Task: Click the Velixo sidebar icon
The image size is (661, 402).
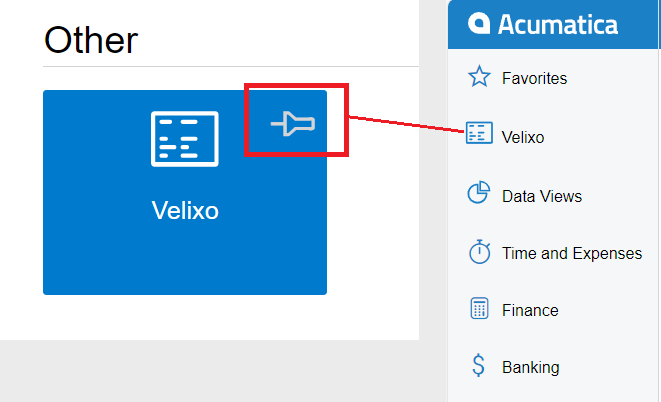Action: pos(479,133)
